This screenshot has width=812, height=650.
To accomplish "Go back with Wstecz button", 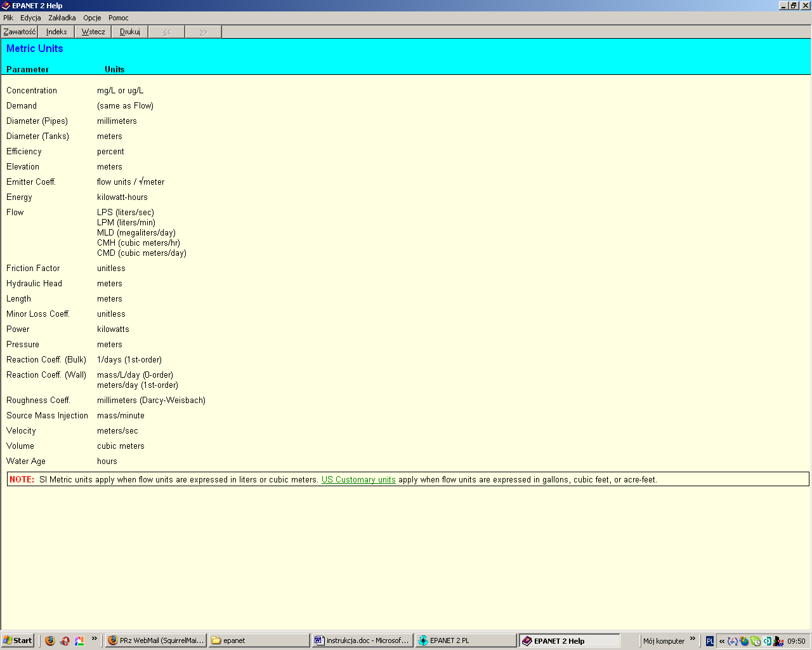I will coord(93,32).
